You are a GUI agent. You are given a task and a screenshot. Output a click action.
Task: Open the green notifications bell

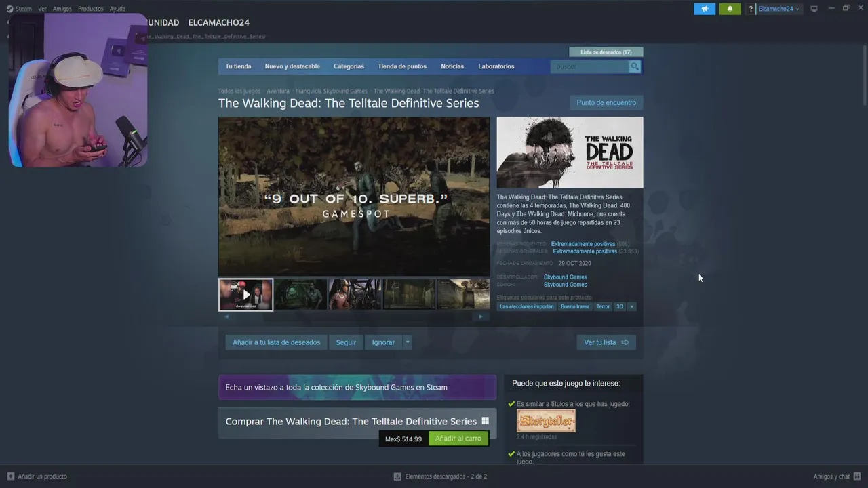point(730,9)
